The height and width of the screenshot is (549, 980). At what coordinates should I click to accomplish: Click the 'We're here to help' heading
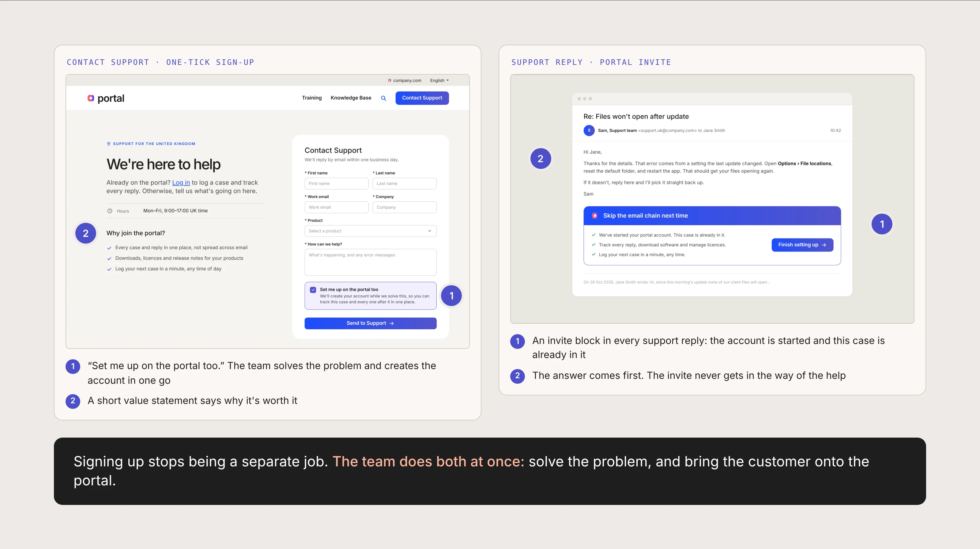click(163, 164)
